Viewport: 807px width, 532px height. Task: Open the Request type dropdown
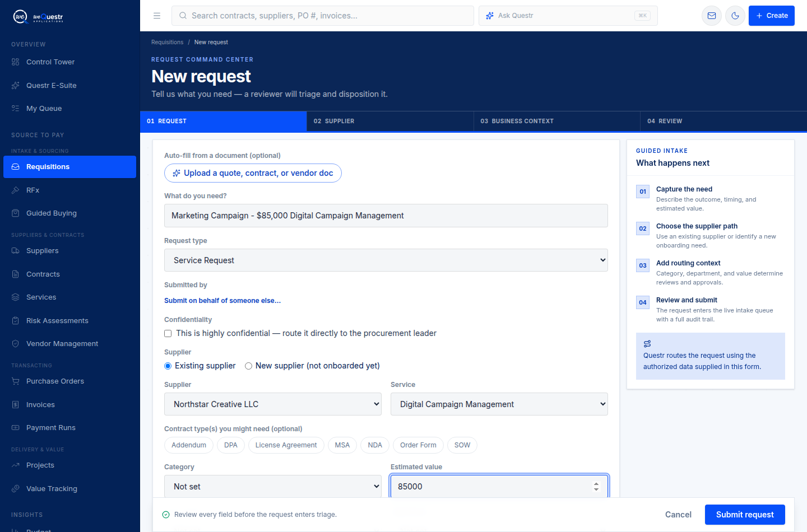pos(386,260)
